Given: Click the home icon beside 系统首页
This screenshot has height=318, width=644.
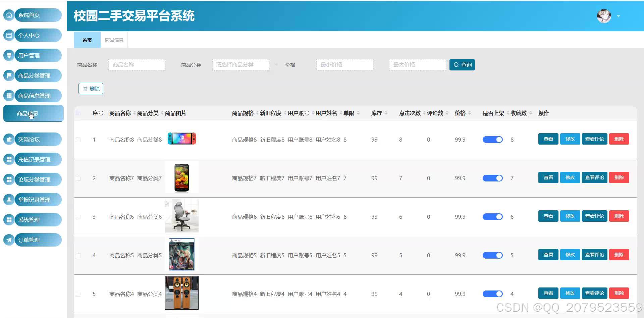Looking at the screenshot, I should (x=9, y=15).
